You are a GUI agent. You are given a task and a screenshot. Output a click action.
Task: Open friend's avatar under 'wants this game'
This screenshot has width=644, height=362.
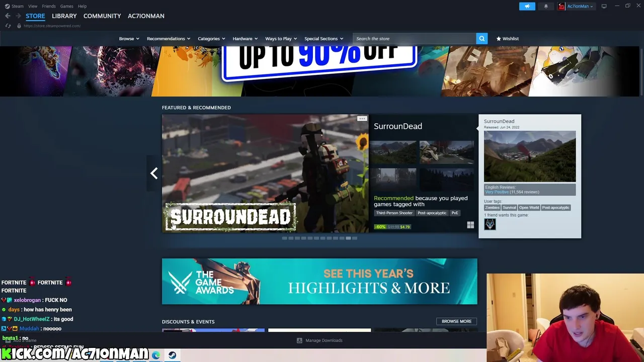(x=490, y=224)
